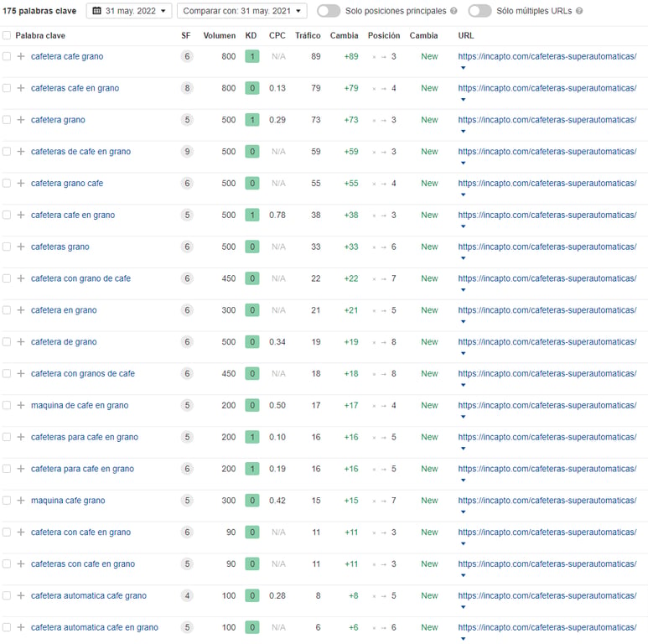Click plus icon beside 'cafetera grano'
The image size is (648, 644).
point(21,120)
